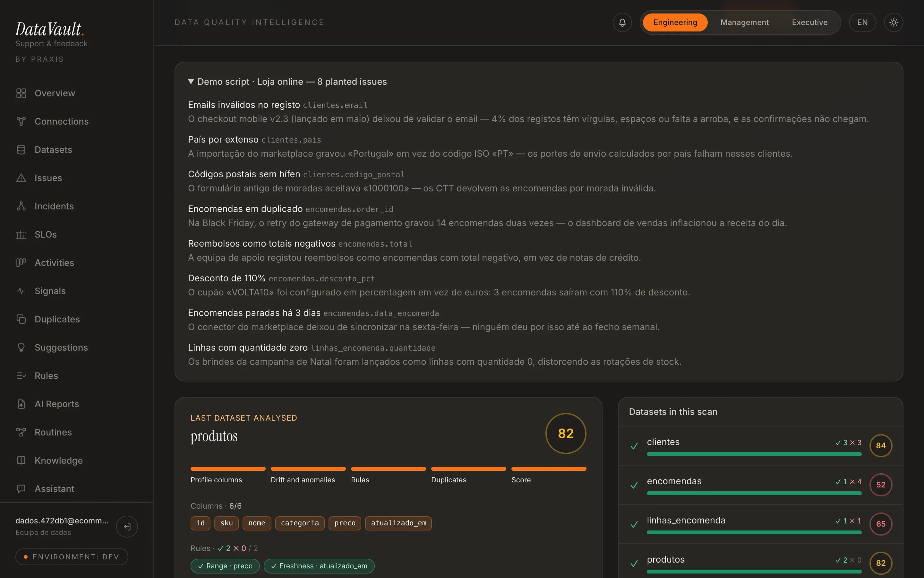Image resolution: width=924 pixels, height=578 pixels.
Task: Click the DataVault logo
Action: click(50, 29)
